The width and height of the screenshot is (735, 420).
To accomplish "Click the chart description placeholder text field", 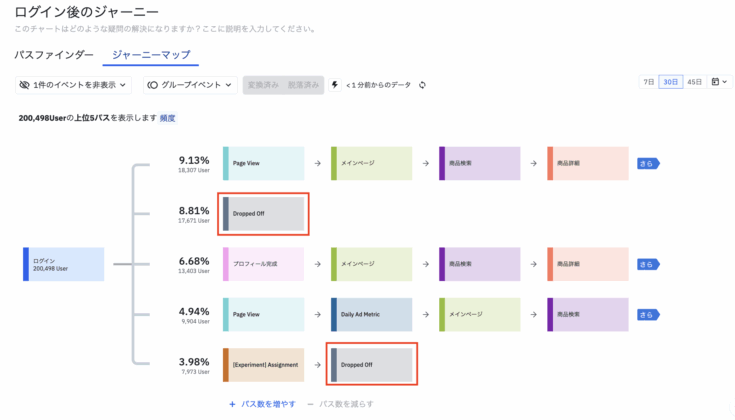I will 165,29.
